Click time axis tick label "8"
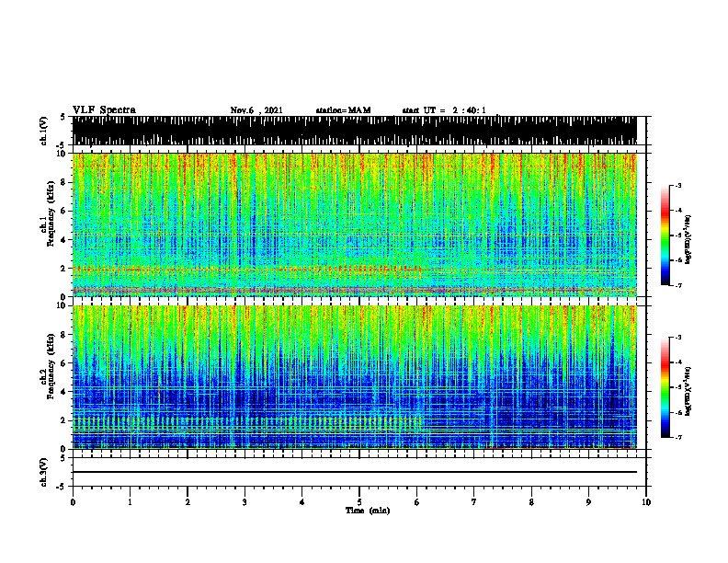 pos(531,502)
